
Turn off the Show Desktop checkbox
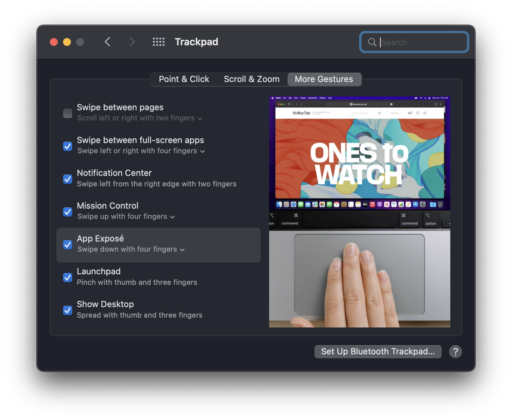(x=68, y=310)
